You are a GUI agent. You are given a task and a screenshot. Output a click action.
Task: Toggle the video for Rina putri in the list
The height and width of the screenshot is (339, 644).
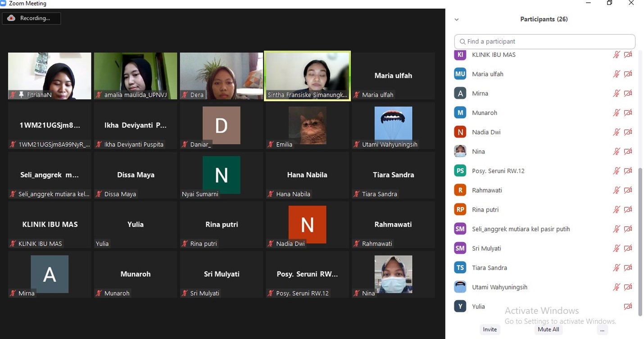628,210
